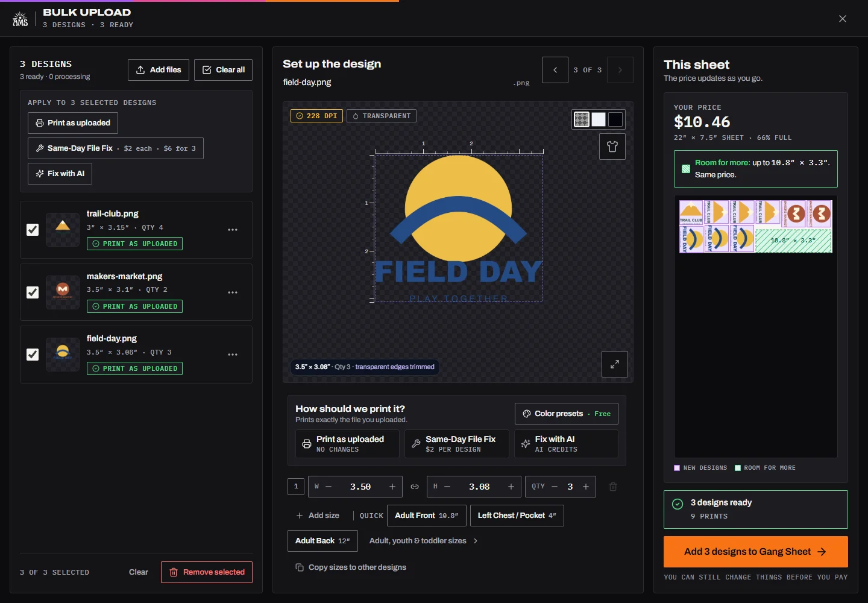
Task: Apply Same-Day File Fix to all selected
Action: (x=116, y=148)
